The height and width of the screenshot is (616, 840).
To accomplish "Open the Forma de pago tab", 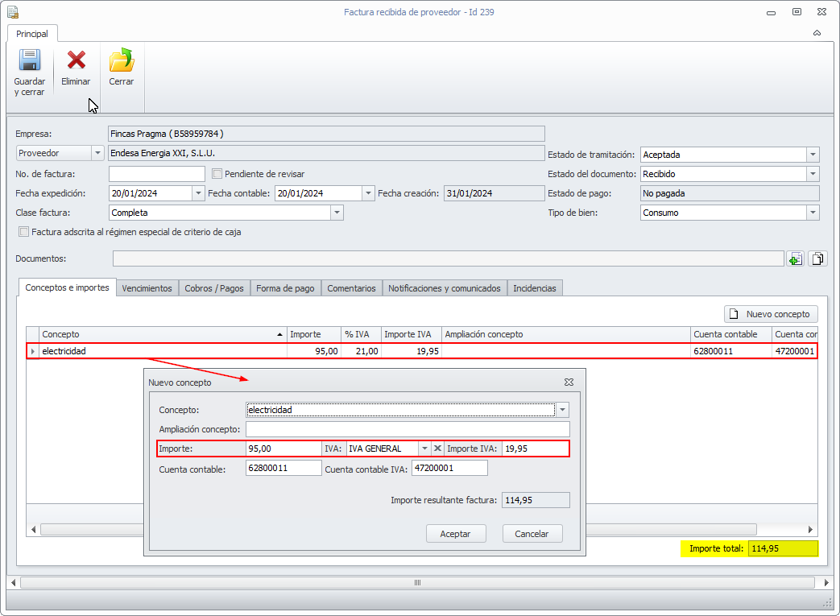I will pyautogui.click(x=285, y=288).
